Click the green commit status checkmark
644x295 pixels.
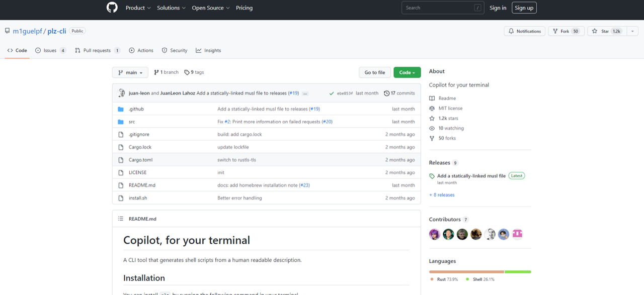click(x=332, y=93)
